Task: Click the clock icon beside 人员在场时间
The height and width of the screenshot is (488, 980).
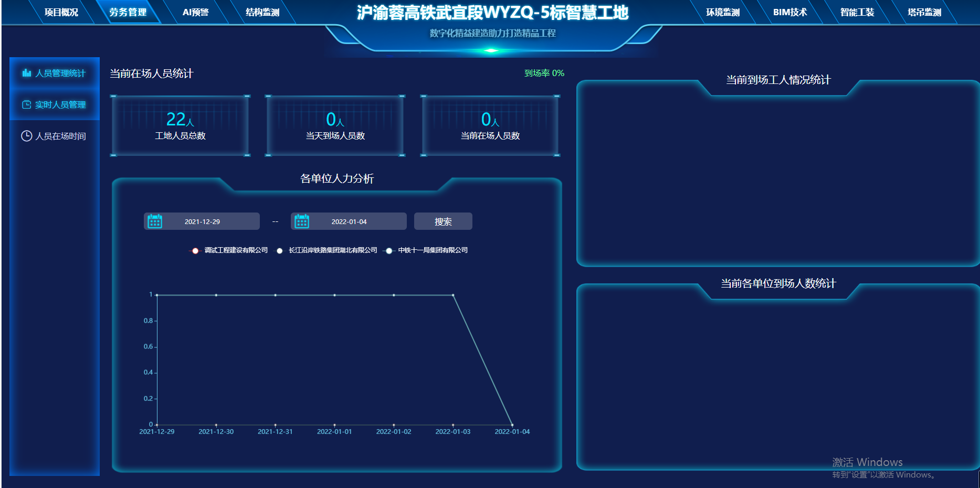Action: pos(27,136)
